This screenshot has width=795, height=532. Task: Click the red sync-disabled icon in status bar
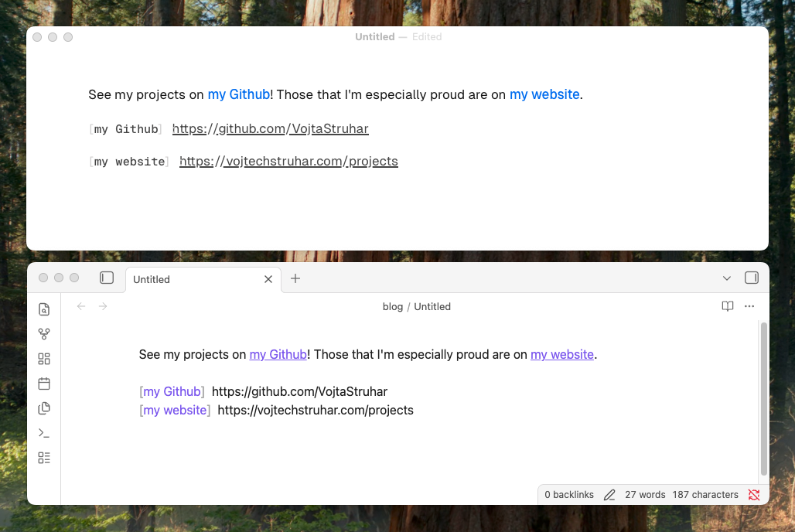(x=754, y=495)
